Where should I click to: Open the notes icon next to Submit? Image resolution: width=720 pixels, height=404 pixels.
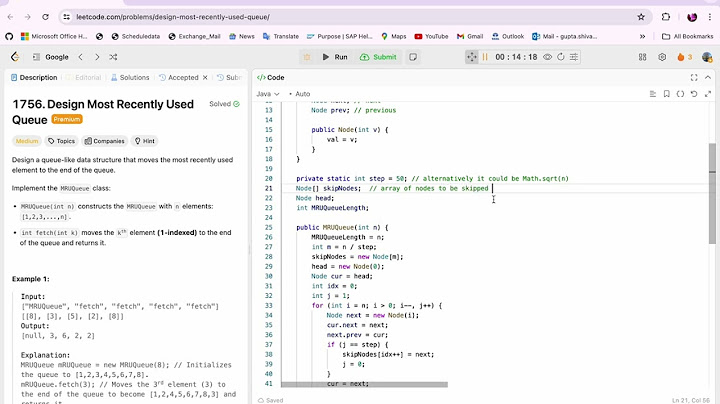coord(413,57)
